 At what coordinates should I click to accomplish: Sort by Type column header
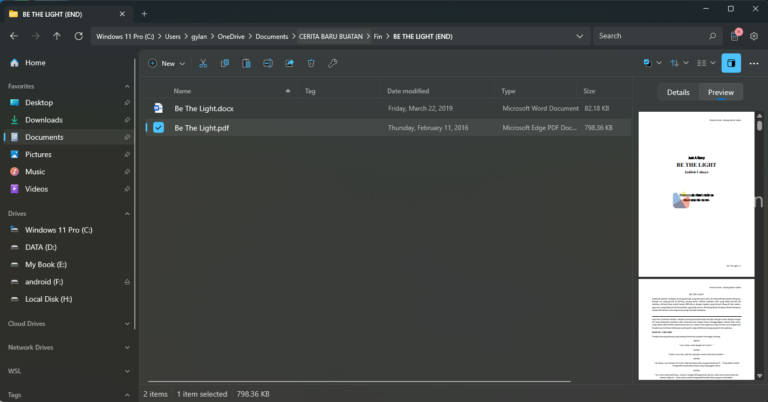[508, 91]
